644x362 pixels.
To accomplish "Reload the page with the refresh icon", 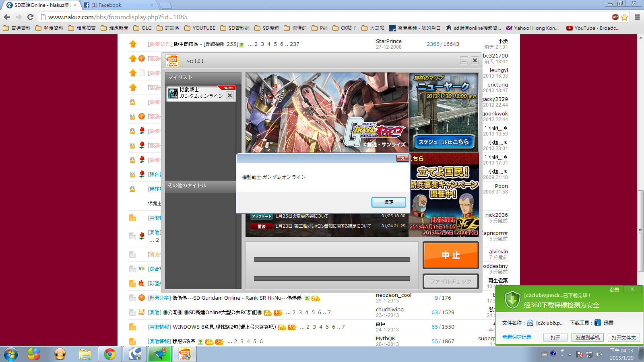I will (30, 17).
